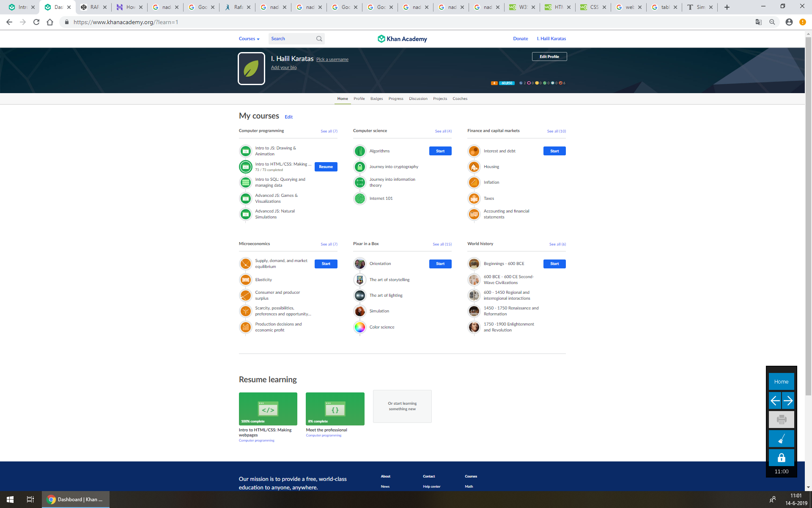The height and width of the screenshot is (508, 812).
Task: Start the Interest and debt course
Action: pos(554,151)
